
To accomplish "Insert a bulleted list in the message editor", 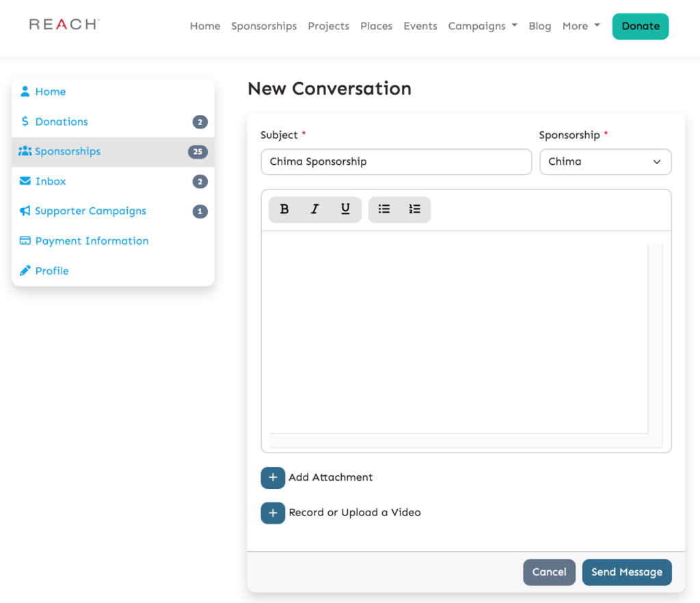I will tap(384, 209).
